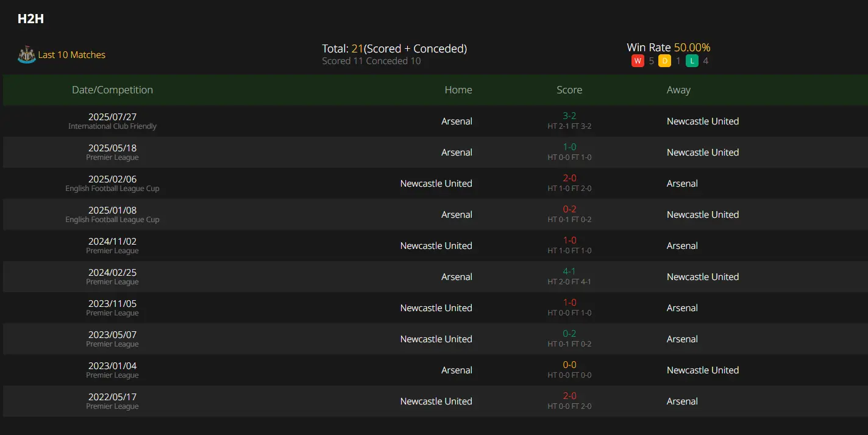This screenshot has height=435, width=868.
Task: Click the Away column header
Action: coord(678,90)
